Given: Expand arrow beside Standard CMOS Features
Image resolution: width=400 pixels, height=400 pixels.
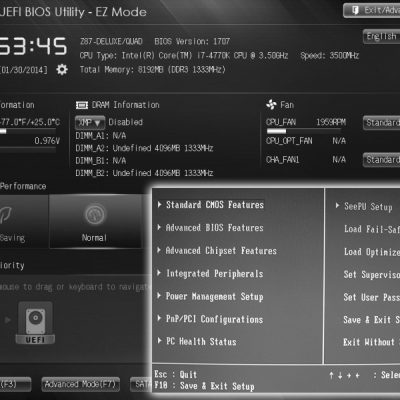Looking at the screenshot, I should coord(160,204).
